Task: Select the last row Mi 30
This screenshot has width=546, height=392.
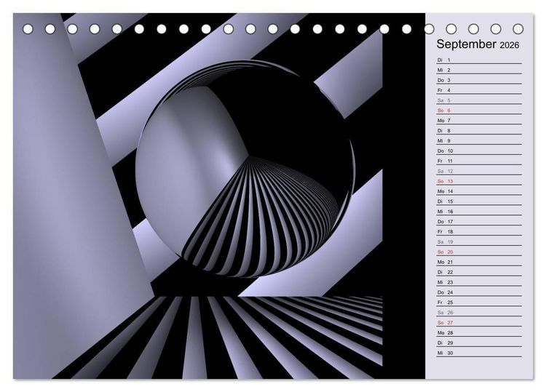Action: tap(479, 353)
